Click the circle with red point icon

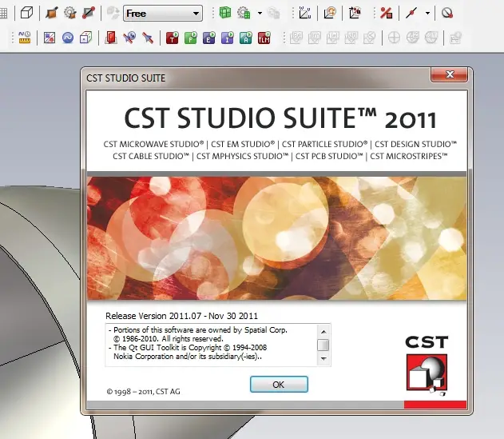pyautogui.click(x=447, y=14)
